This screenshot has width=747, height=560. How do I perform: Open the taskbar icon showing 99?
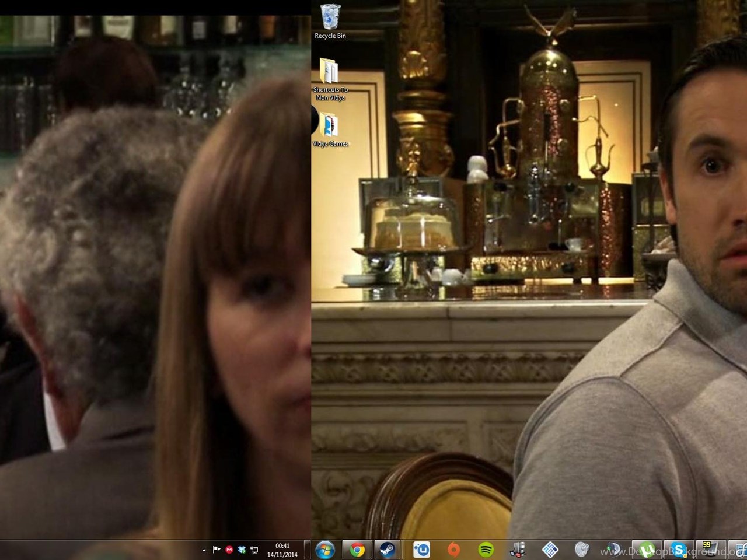(x=710, y=549)
